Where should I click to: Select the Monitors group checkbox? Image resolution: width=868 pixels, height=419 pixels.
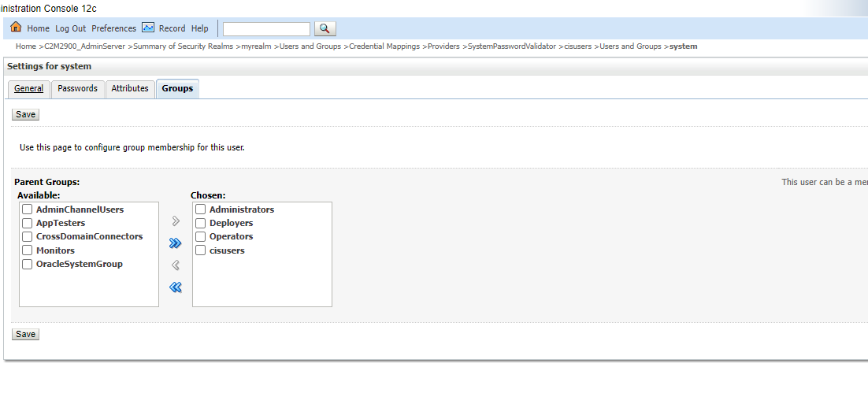tap(27, 250)
